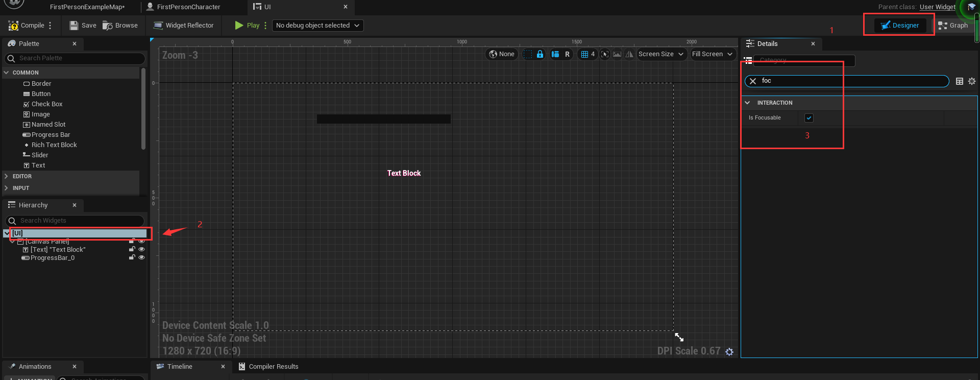Open the User Widget parent class link
The image size is (980, 380).
tap(937, 7)
